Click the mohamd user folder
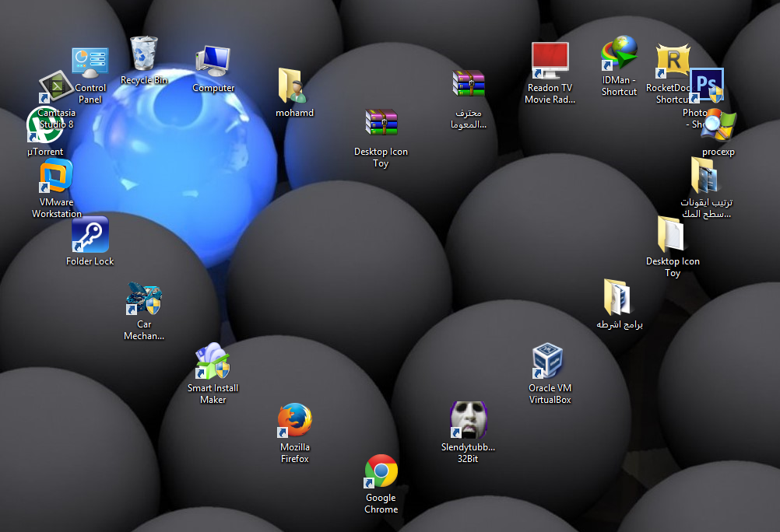 293,86
